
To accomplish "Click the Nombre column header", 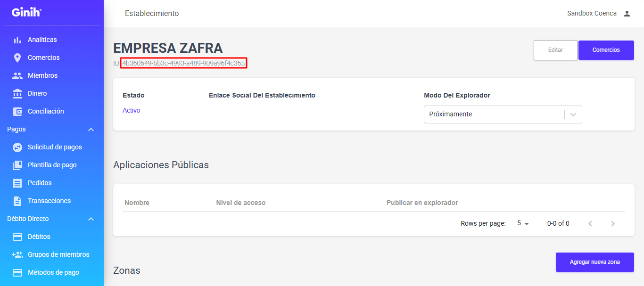I will 137,203.
